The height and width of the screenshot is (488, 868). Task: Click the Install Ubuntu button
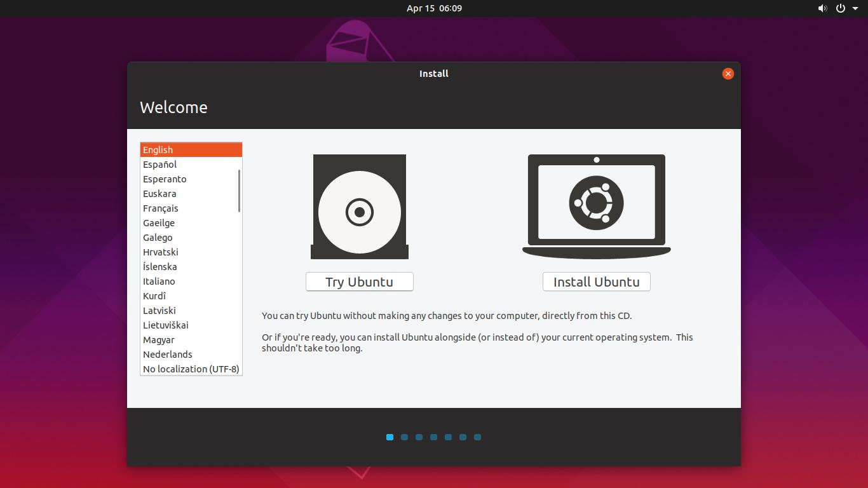596,281
